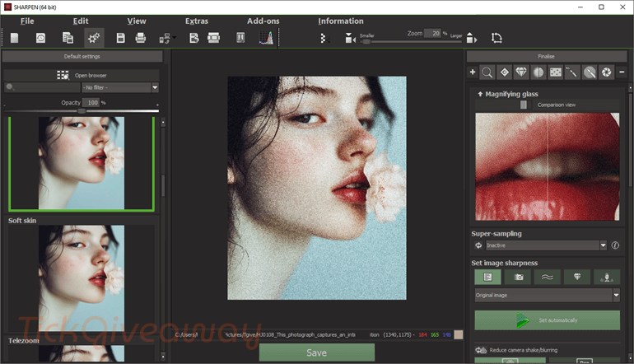Click the floppy disk save icon
The image size is (634, 364).
pyautogui.click(x=120, y=38)
